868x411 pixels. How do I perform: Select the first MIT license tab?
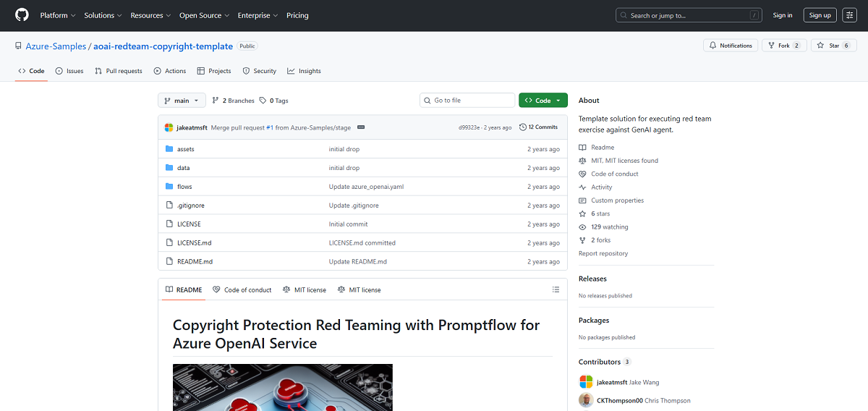coord(305,289)
